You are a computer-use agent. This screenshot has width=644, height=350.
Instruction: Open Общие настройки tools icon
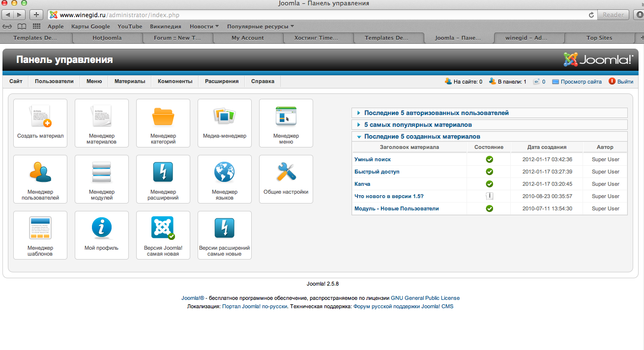pos(286,179)
